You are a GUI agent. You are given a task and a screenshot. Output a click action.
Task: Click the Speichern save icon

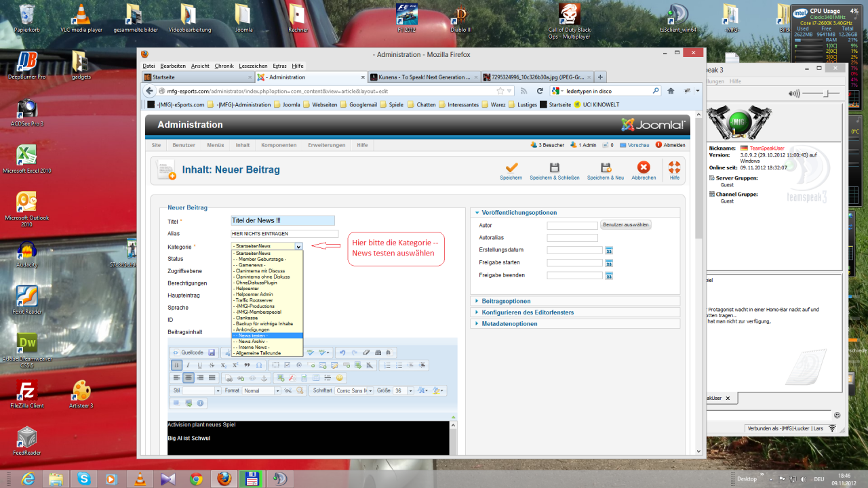(511, 167)
